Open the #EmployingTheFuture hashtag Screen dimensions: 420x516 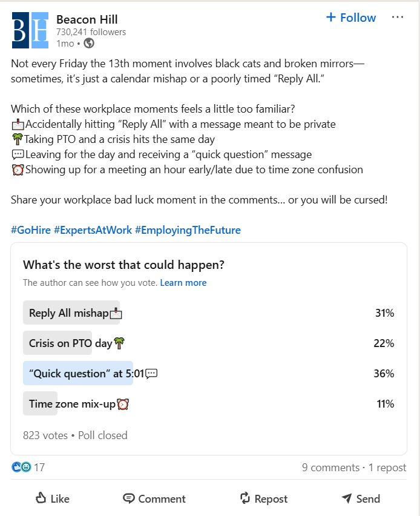[x=188, y=230]
